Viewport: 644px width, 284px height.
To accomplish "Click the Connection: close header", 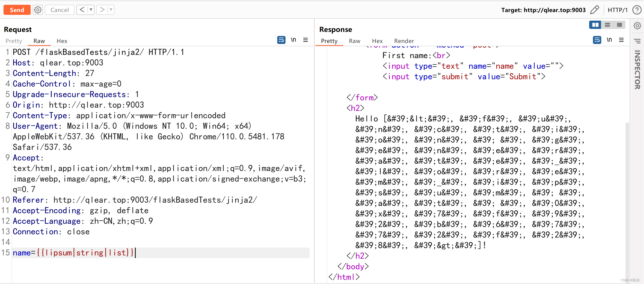I will 51,231.
